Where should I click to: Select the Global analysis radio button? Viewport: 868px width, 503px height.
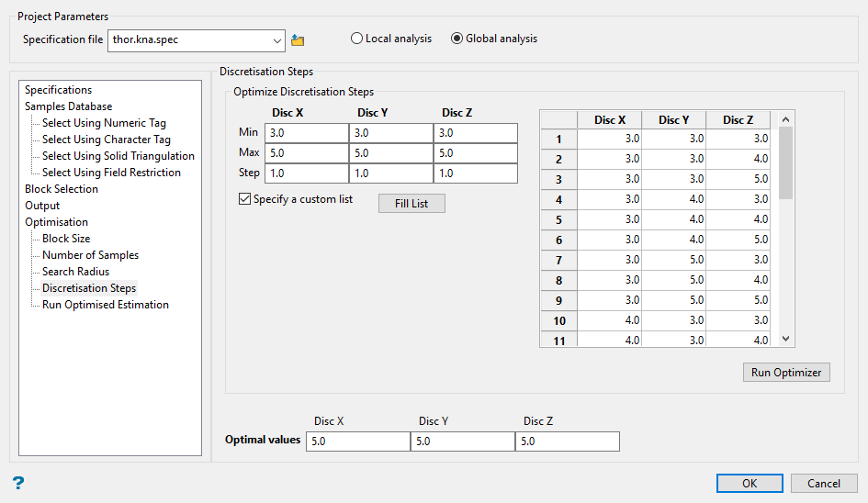coord(457,39)
